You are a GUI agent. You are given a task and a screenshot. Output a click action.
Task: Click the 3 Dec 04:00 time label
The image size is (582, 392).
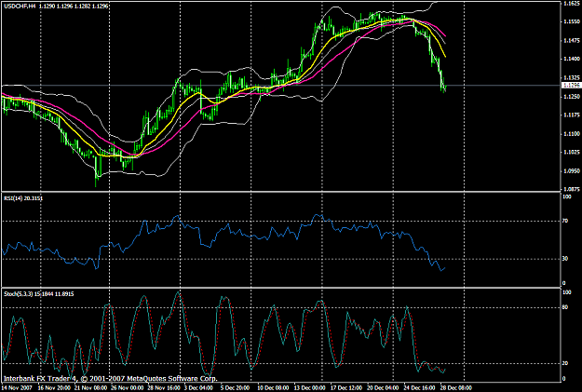pos(198,388)
